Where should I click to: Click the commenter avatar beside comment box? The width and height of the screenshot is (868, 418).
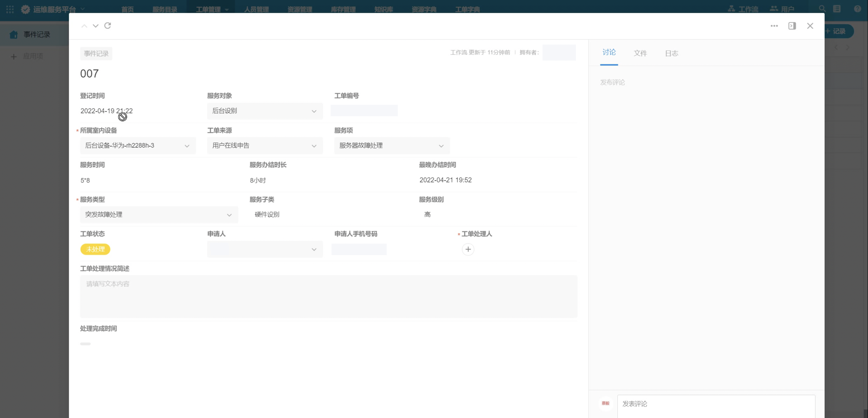pos(605,403)
